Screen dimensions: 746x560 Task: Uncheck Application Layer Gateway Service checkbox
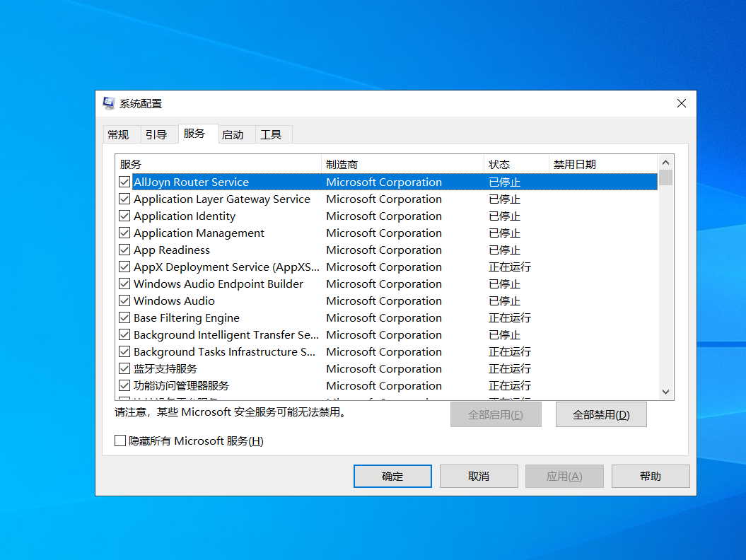[x=124, y=199]
